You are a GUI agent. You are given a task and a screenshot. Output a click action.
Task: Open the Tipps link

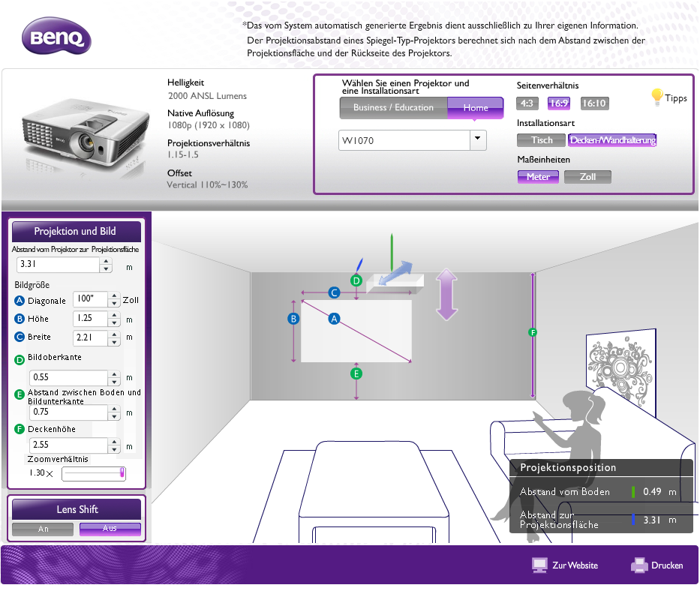[676, 98]
